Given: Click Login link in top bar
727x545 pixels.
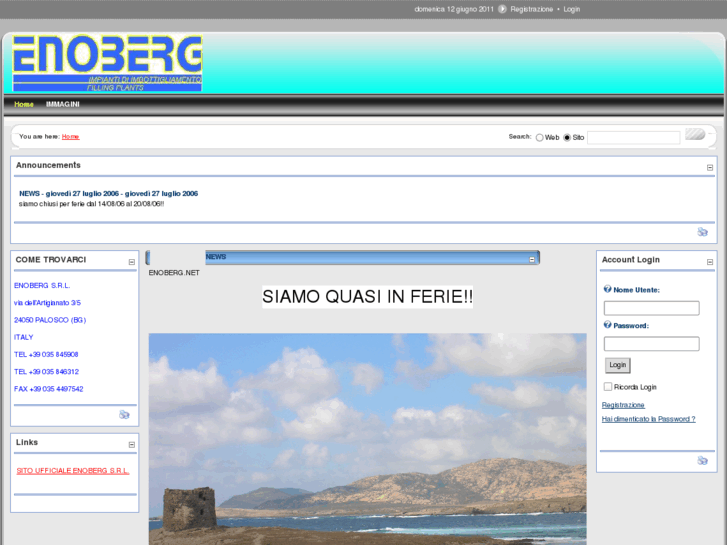Looking at the screenshot, I should pos(572,9).
